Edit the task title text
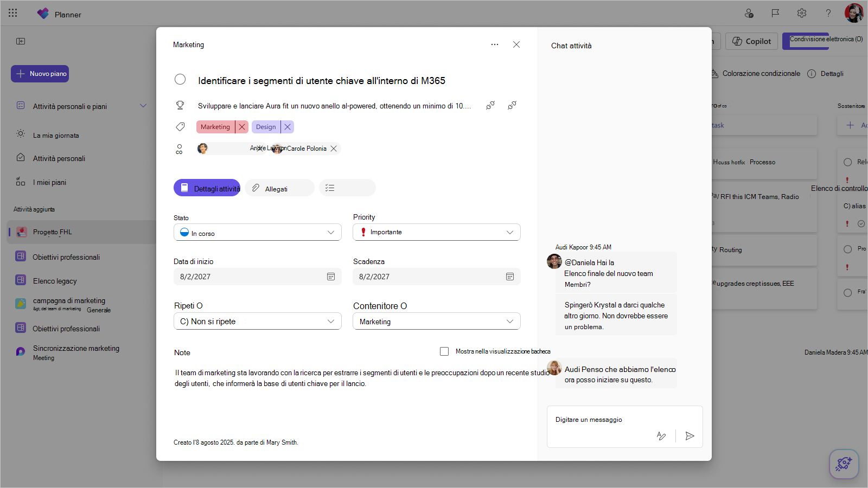 (x=322, y=81)
